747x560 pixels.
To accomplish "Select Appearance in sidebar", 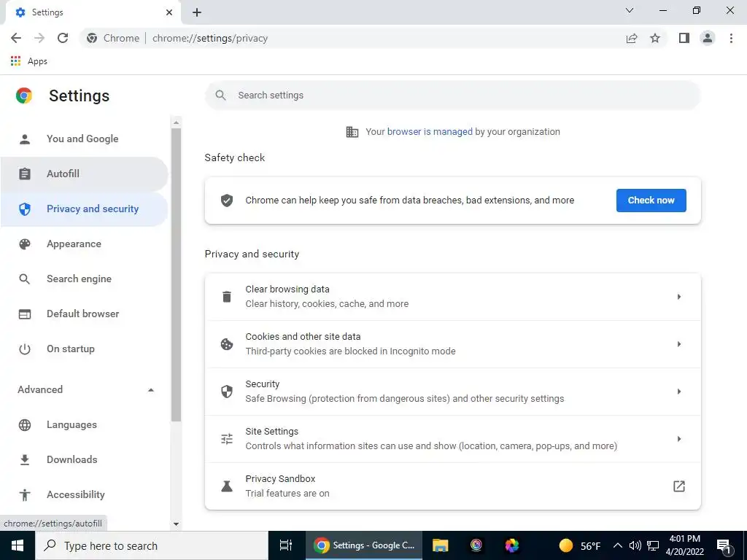I will [x=85, y=244].
